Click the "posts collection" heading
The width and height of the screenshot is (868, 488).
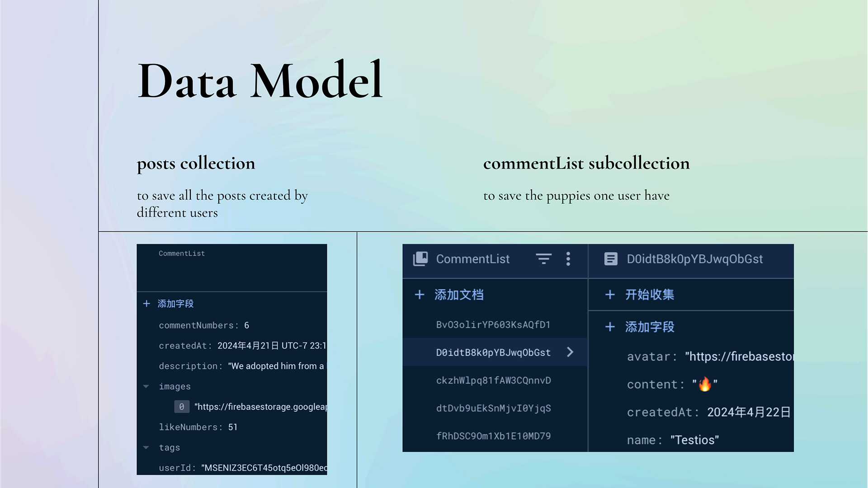point(196,164)
